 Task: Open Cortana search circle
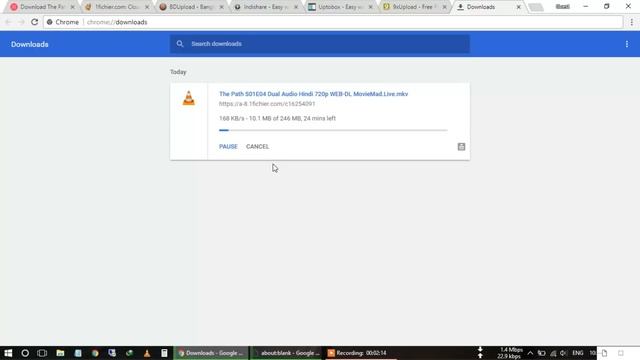click(x=25, y=353)
